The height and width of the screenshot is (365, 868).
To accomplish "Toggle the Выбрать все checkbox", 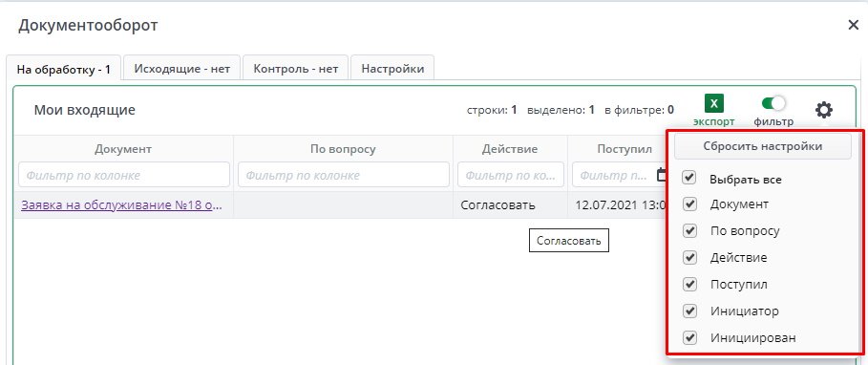I will [689, 178].
